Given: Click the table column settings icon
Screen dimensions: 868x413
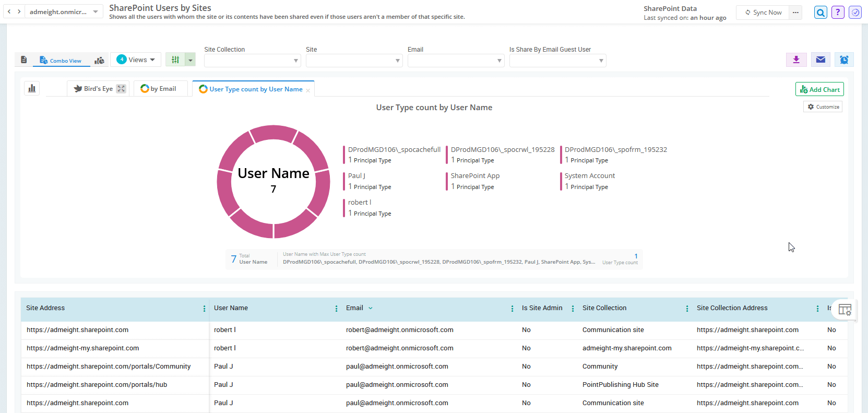Looking at the screenshot, I should pos(845,310).
